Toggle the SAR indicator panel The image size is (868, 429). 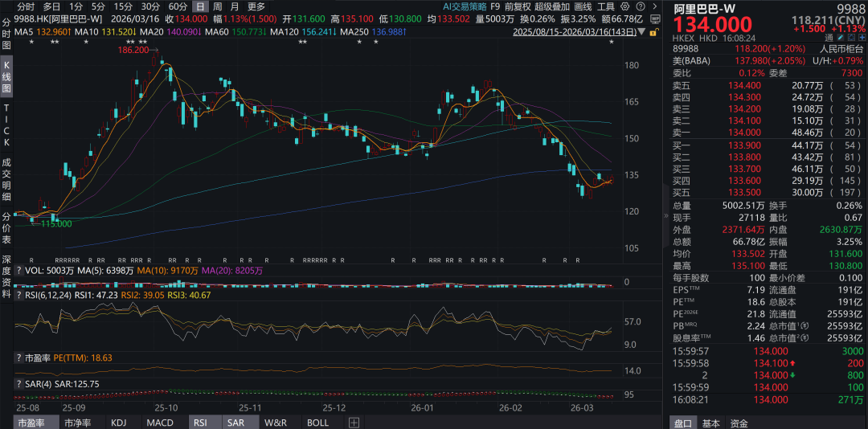235,423
